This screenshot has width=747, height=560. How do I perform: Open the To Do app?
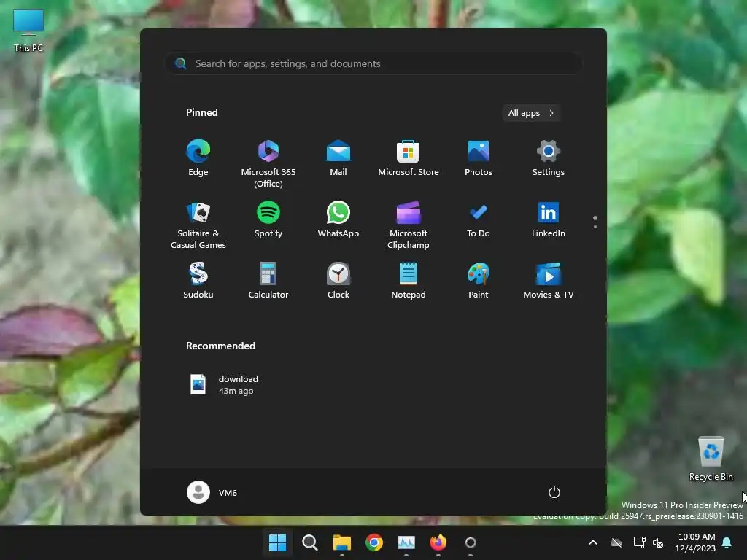pyautogui.click(x=479, y=219)
